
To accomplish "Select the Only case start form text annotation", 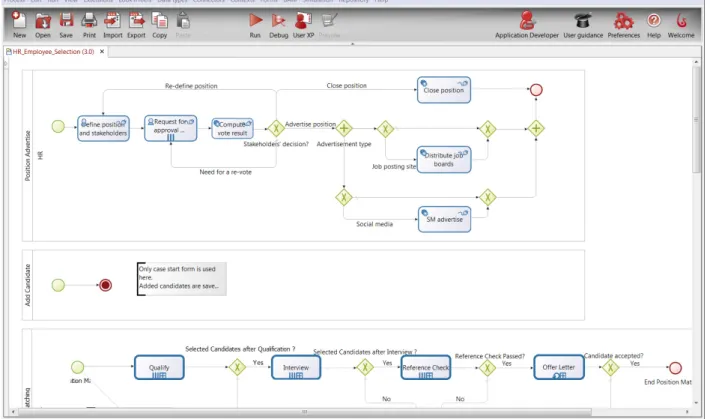I will (182, 279).
